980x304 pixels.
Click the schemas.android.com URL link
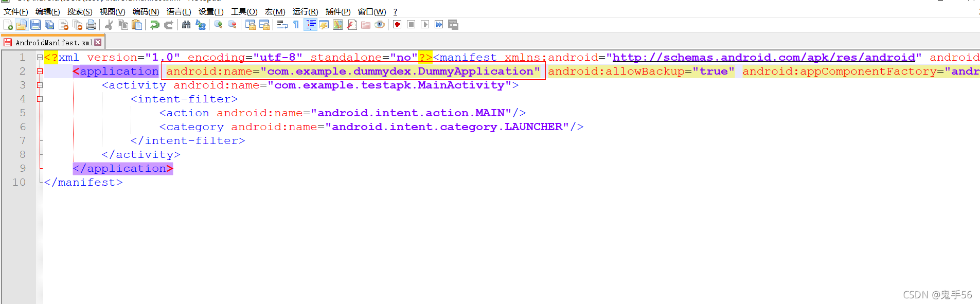[x=764, y=58]
